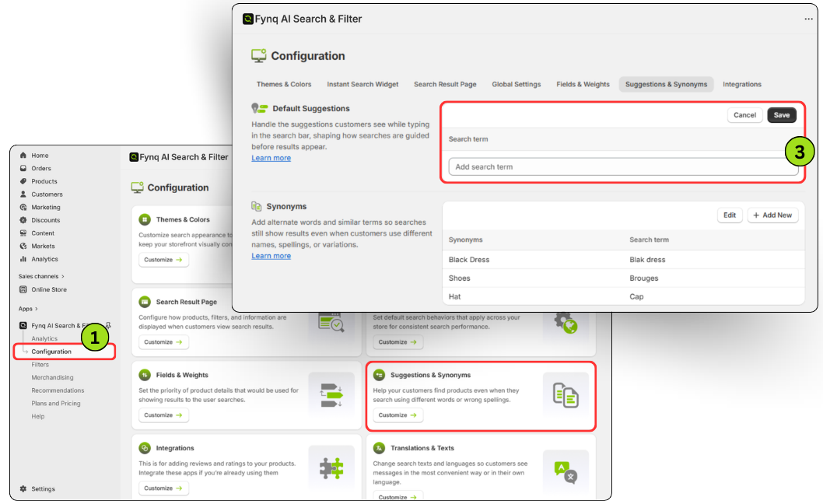Click the Black Dress synonym row
This screenshot has height=504, width=823.
click(624, 259)
